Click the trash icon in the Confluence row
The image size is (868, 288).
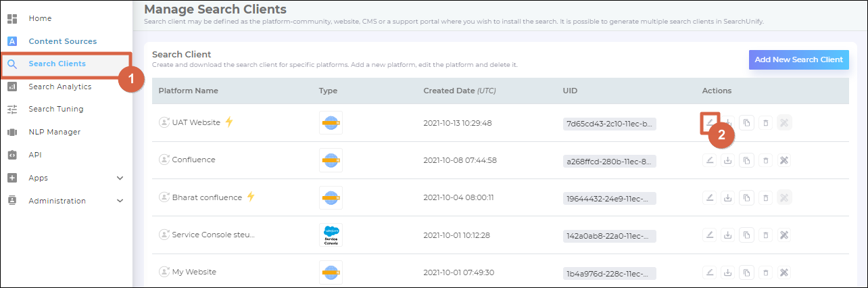tap(765, 160)
